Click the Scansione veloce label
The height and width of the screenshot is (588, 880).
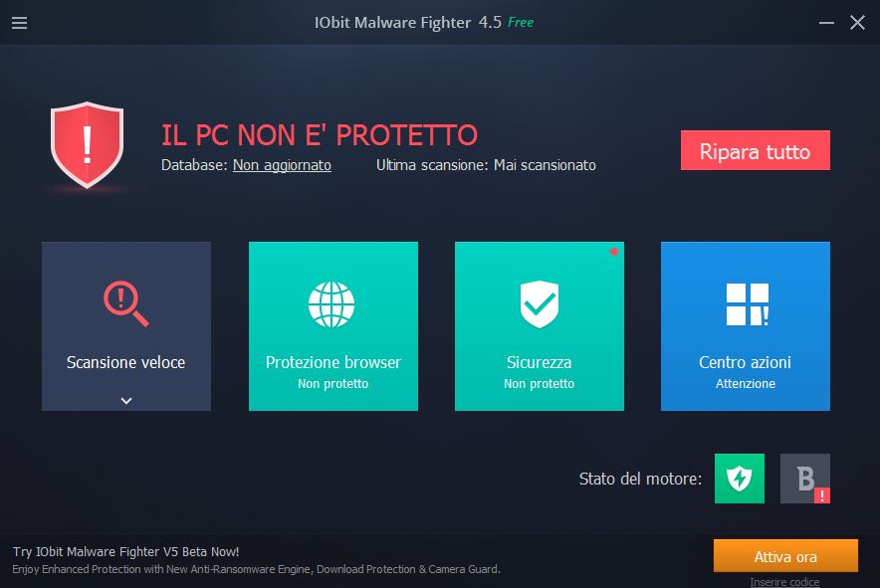(126, 362)
